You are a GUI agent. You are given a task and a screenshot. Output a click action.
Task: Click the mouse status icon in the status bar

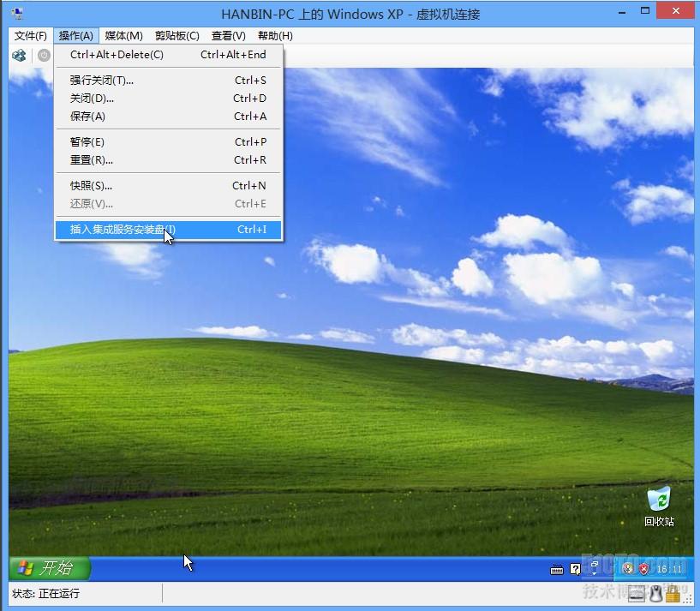[655, 594]
